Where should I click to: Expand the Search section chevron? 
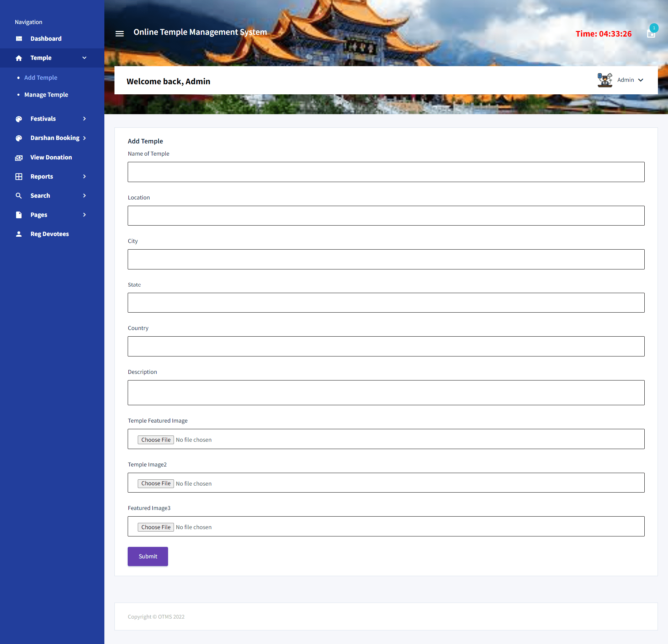85,195
